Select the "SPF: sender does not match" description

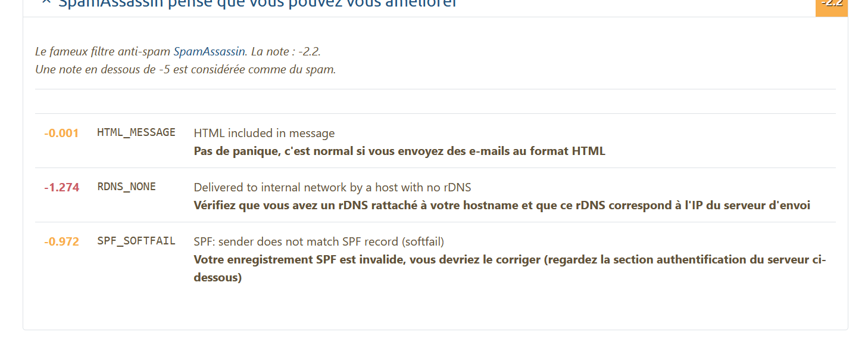(x=319, y=242)
